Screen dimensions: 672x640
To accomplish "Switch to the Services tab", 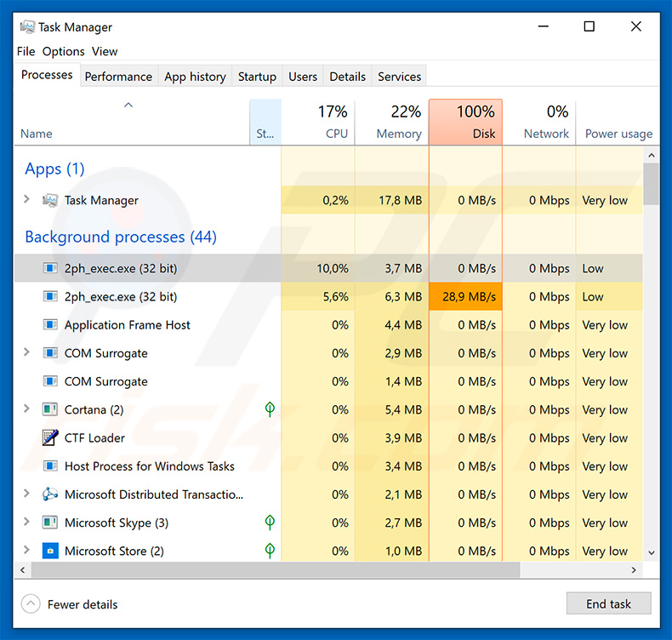I will pyautogui.click(x=400, y=77).
